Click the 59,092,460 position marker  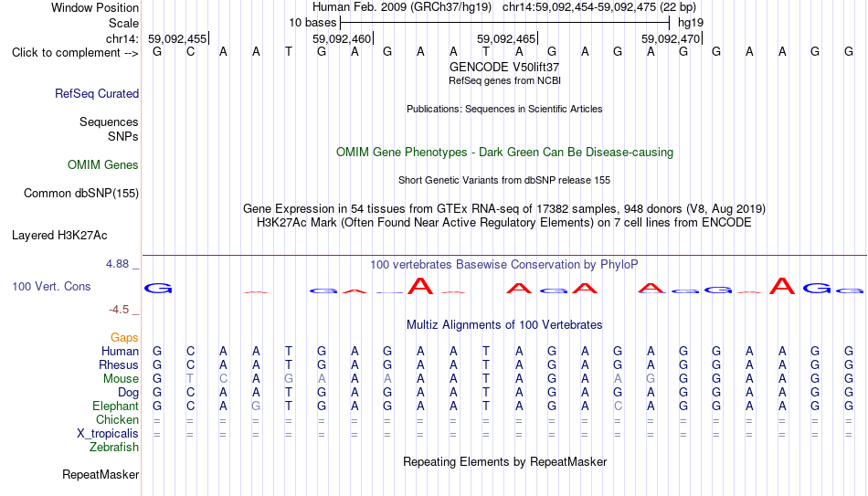coord(342,38)
